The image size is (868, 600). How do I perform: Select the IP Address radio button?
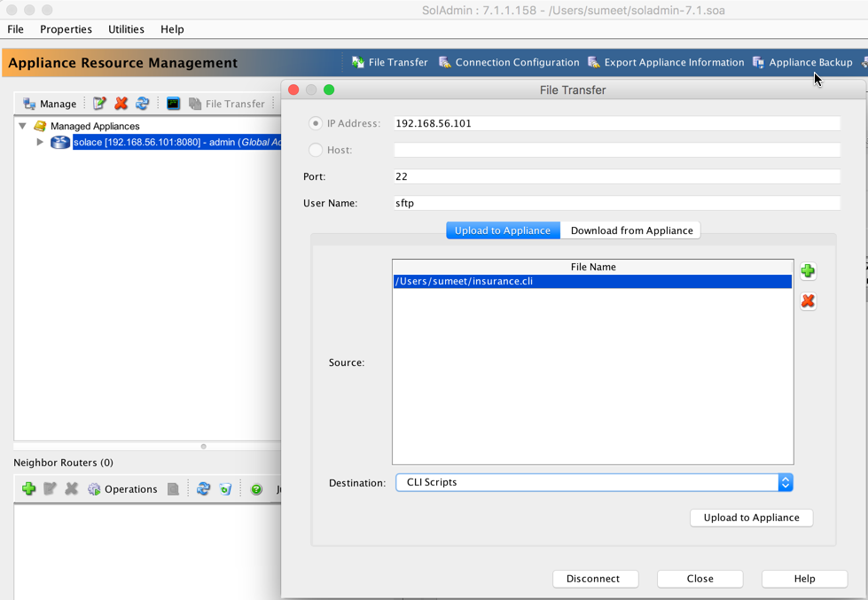pyautogui.click(x=315, y=123)
